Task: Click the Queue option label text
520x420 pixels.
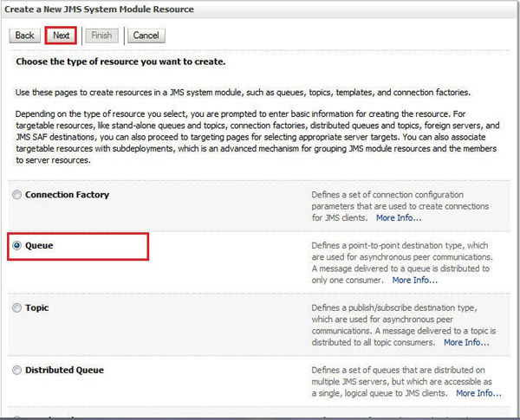Action: (40, 246)
